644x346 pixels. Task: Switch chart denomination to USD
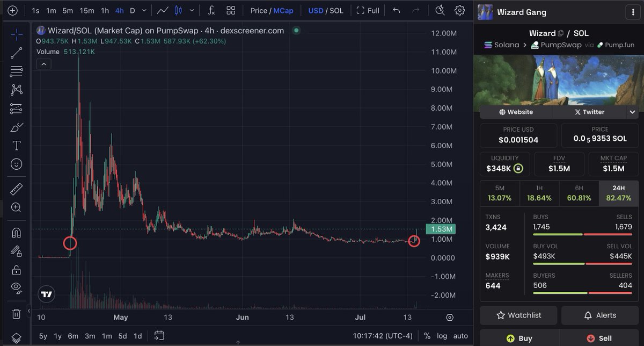click(316, 11)
